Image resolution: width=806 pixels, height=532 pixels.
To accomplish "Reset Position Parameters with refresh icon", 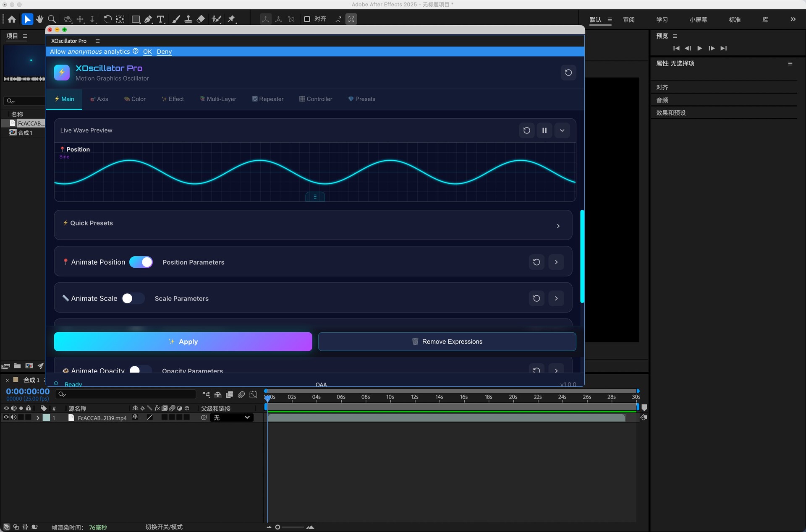I will tap(536, 262).
